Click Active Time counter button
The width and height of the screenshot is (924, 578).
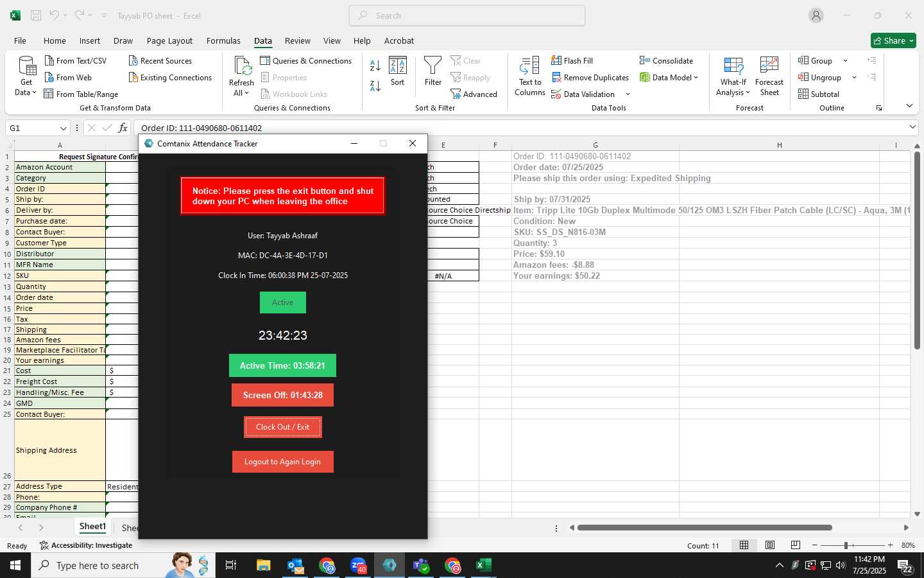coord(282,365)
